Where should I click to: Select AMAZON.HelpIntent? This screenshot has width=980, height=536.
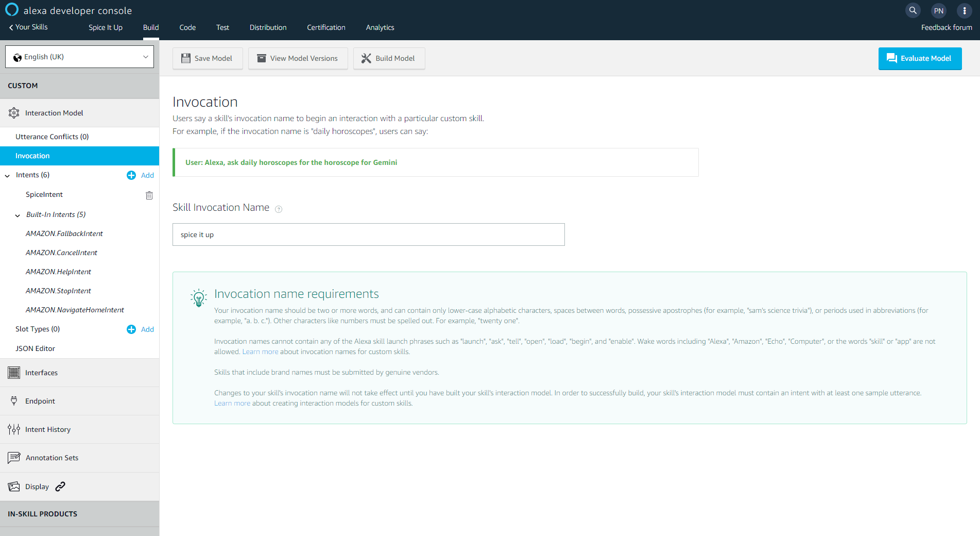58,272
